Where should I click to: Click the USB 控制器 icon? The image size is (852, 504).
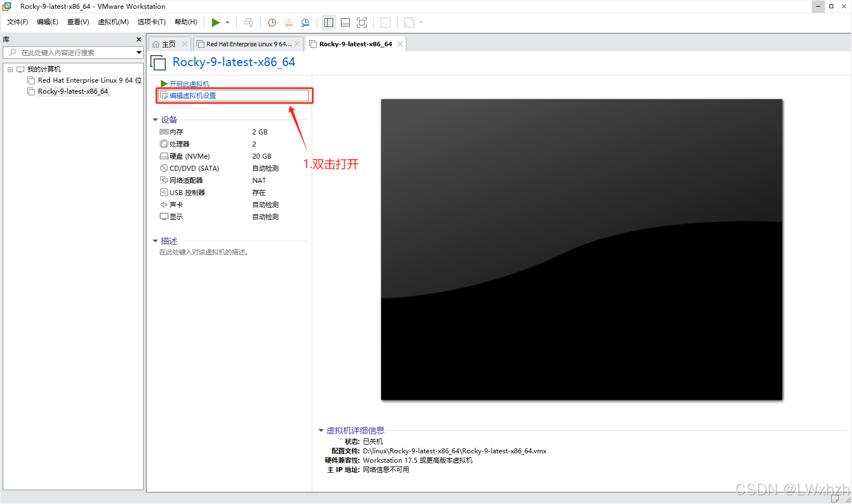(164, 192)
